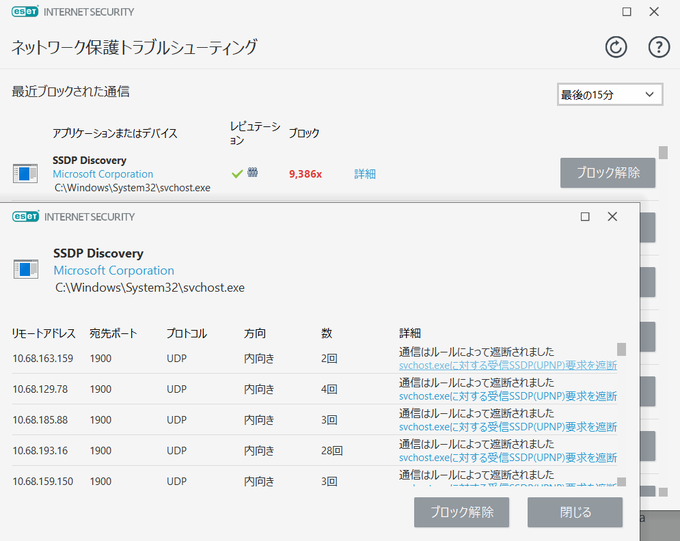Maximize the main ESET window
Image resolution: width=680 pixels, height=541 pixels.
(x=626, y=12)
